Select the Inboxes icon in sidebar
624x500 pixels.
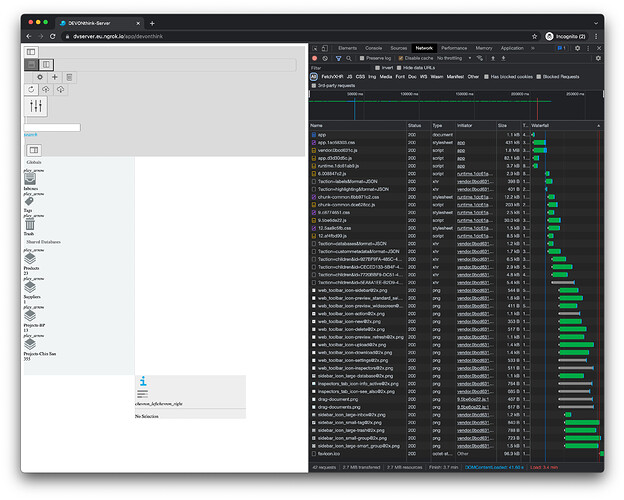point(31,179)
